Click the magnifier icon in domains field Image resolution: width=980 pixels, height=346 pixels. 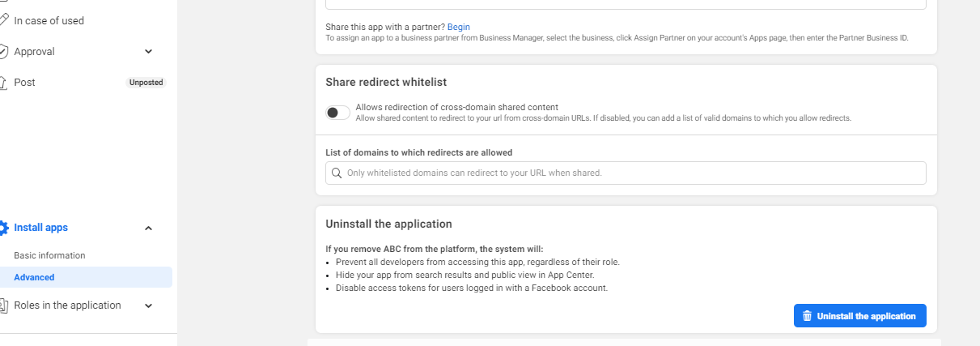(336, 173)
